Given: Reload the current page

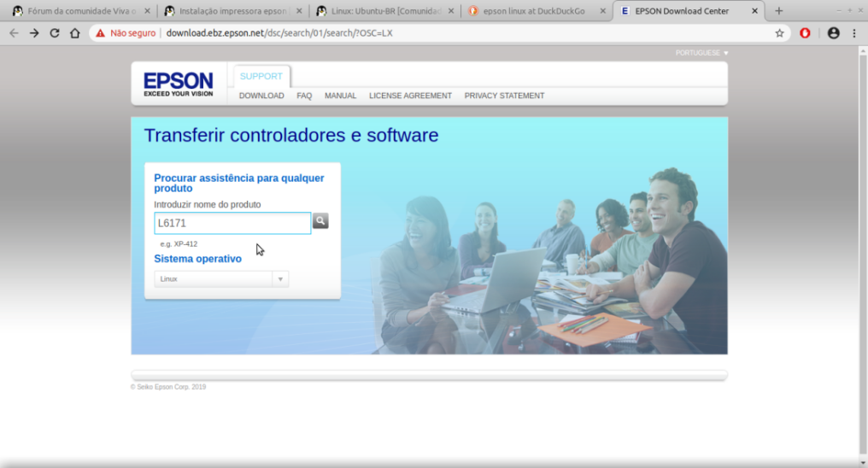Looking at the screenshot, I should click(55, 33).
